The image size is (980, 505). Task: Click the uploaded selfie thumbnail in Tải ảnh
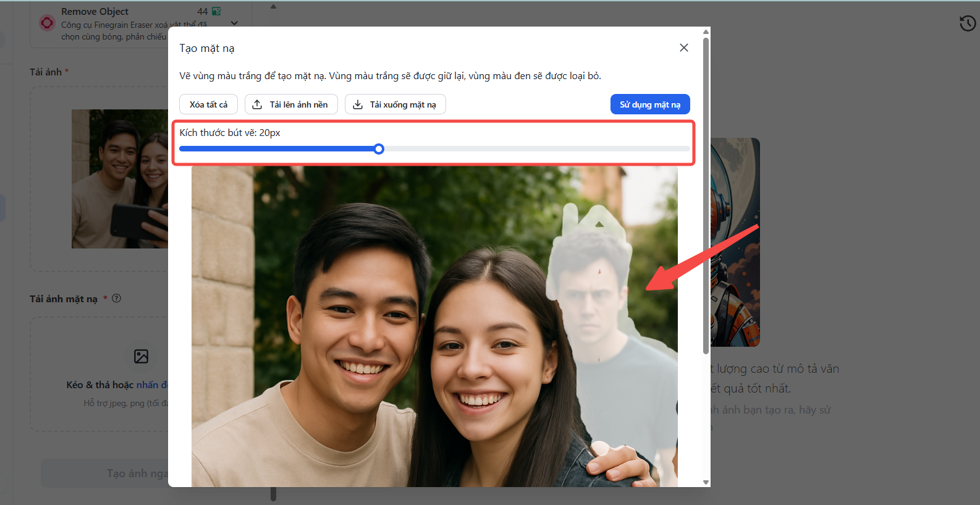120,179
